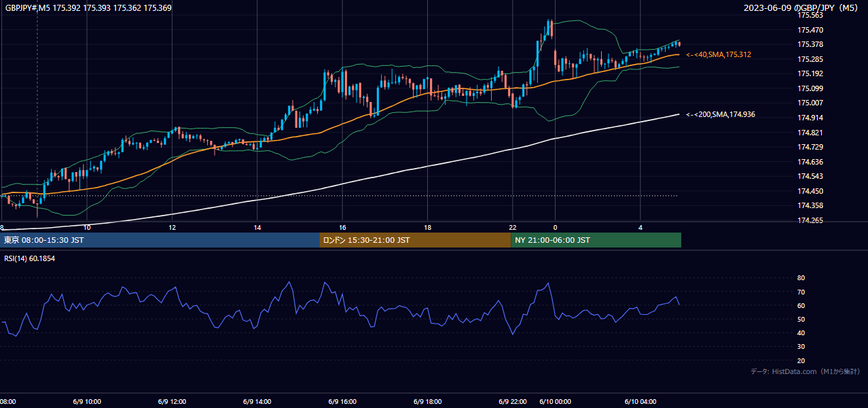Click the RSI(14) 60.1854 indicator label

[30, 258]
